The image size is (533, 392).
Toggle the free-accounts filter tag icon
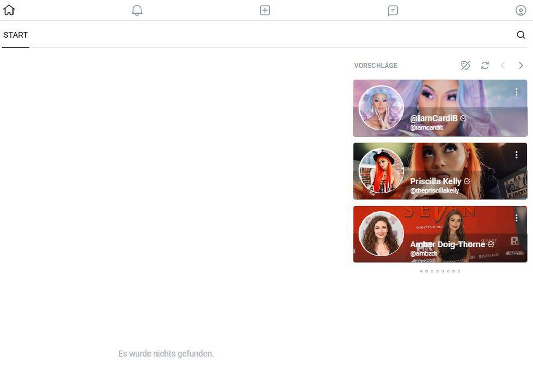tap(465, 66)
